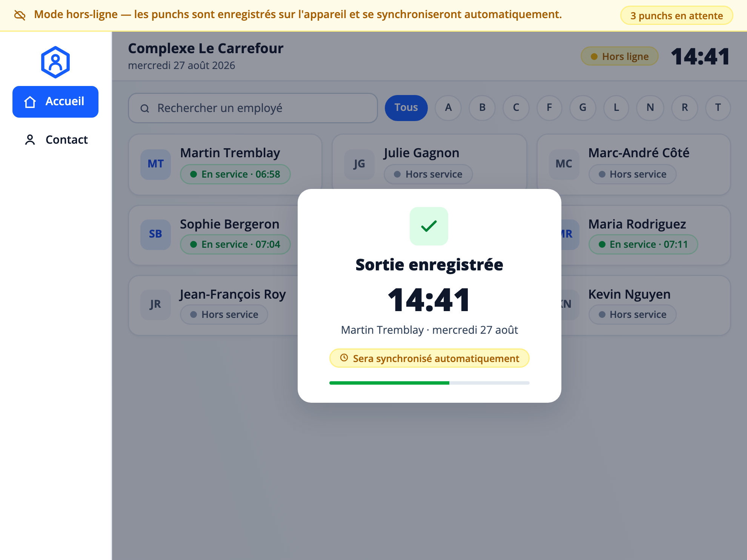The width and height of the screenshot is (747, 560).
Task: Filter employees by letter A
Action: coord(448,108)
